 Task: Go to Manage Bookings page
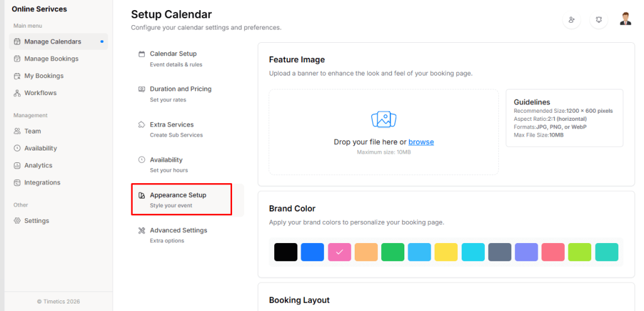[x=51, y=59]
